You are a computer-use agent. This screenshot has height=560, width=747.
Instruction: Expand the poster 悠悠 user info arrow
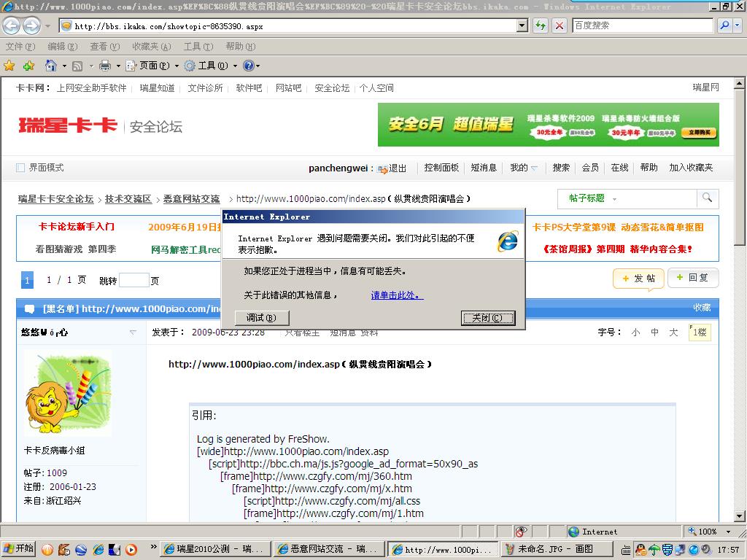tap(133, 332)
